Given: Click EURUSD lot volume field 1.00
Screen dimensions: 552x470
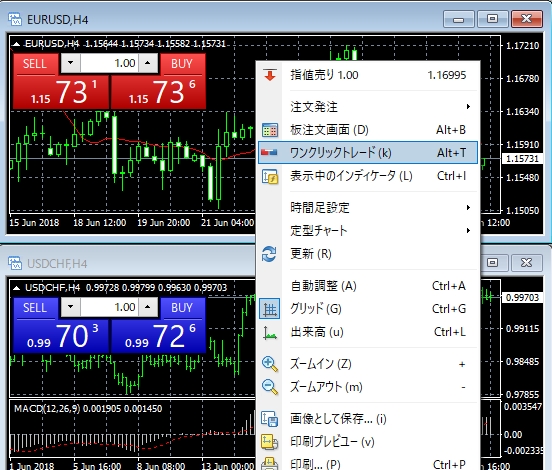Looking at the screenshot, I should pyautogui.click(x=109, y=63).
